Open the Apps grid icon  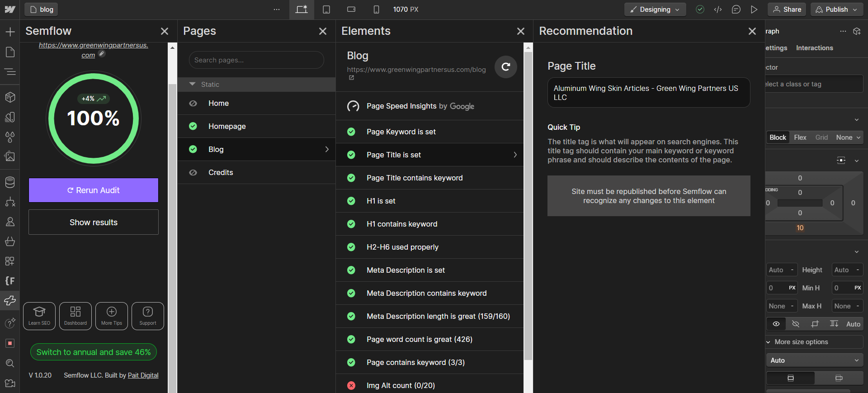tap(10, 261)
